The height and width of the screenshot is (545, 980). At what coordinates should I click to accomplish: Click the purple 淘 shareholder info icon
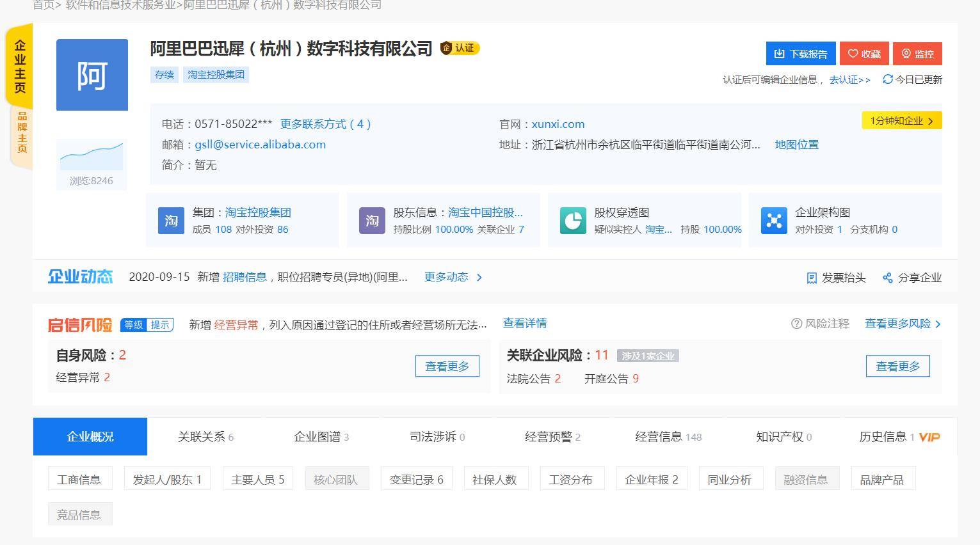point(372,221)
